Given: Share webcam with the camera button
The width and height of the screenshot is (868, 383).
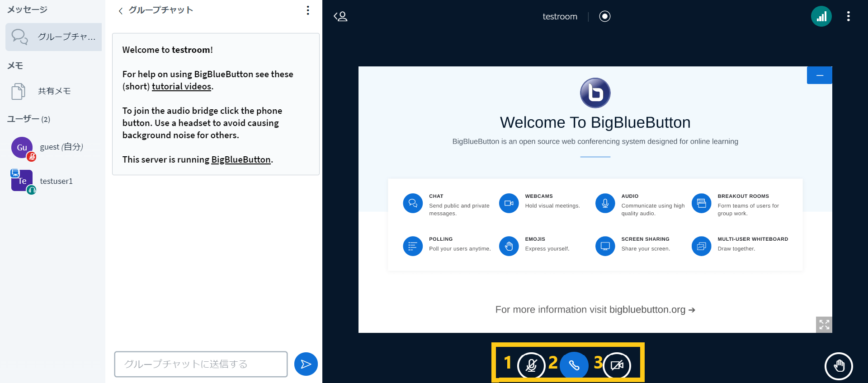Looking at the screenshot, I should (617, 365).
